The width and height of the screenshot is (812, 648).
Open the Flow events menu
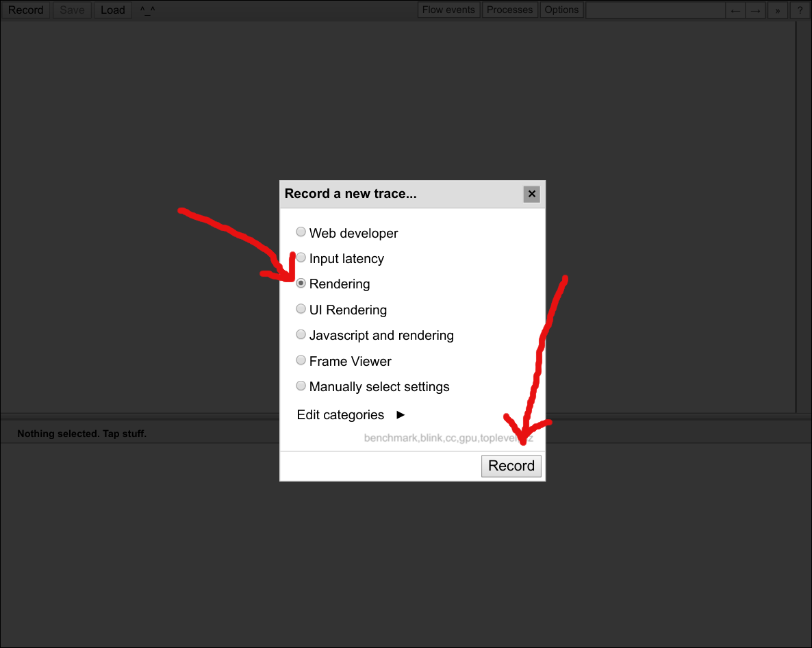tap(448, 10)
